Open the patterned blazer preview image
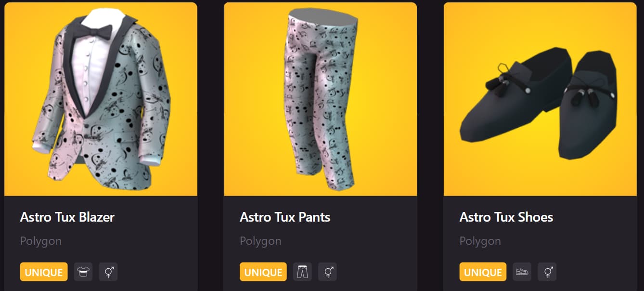The height and width of the screenshot is (291, 644). tap(101, 99)
